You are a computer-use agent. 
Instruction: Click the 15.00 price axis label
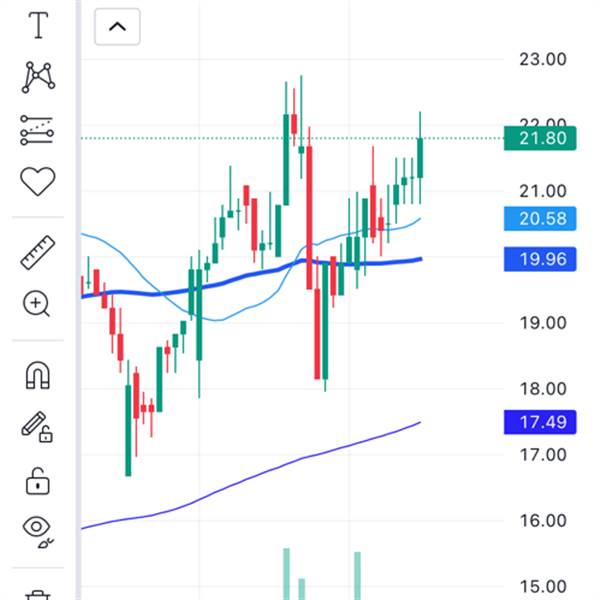point(543,587)
